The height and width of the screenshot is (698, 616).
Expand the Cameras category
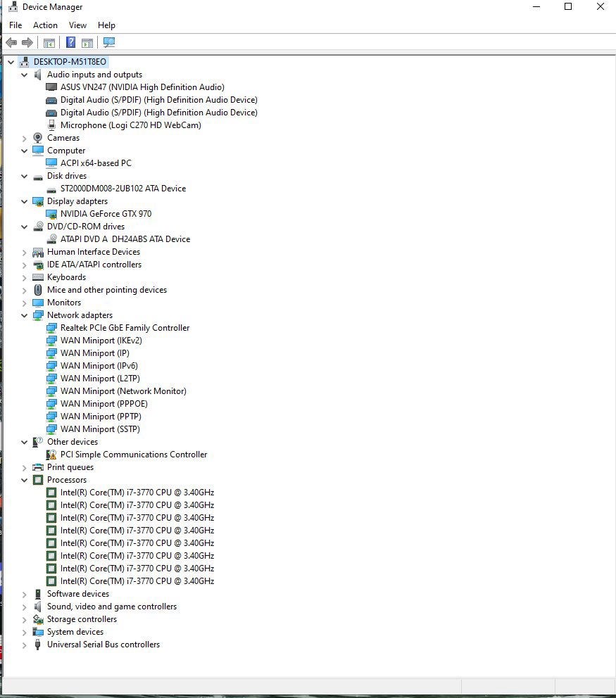[x=25, y=139]
